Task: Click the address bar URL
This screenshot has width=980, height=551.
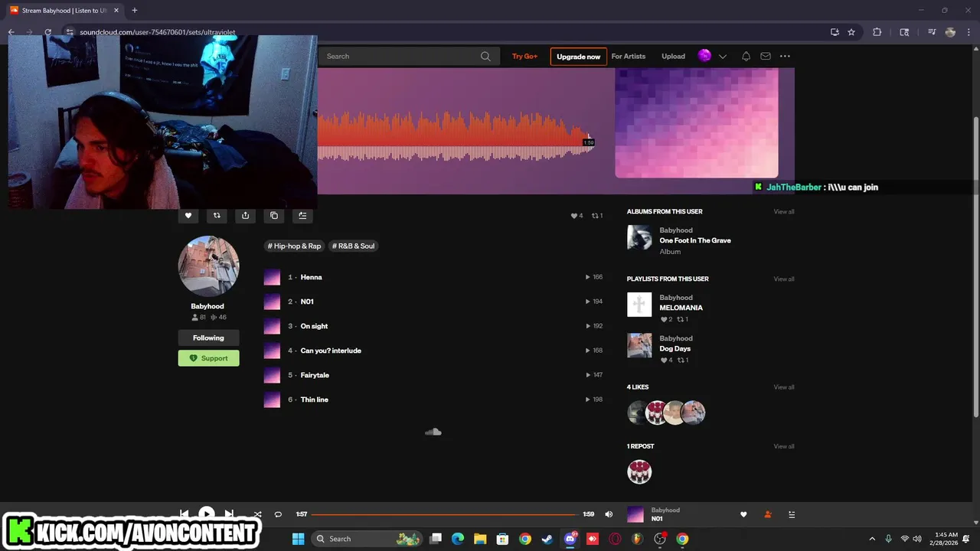Action: point(158,32)
